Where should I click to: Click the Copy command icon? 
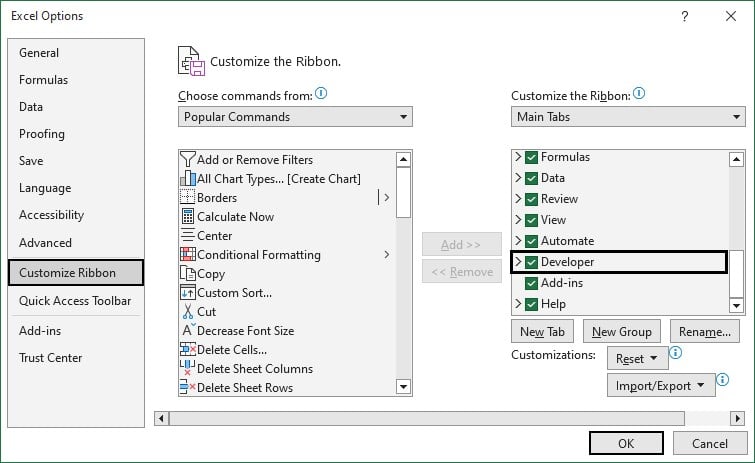187,273
